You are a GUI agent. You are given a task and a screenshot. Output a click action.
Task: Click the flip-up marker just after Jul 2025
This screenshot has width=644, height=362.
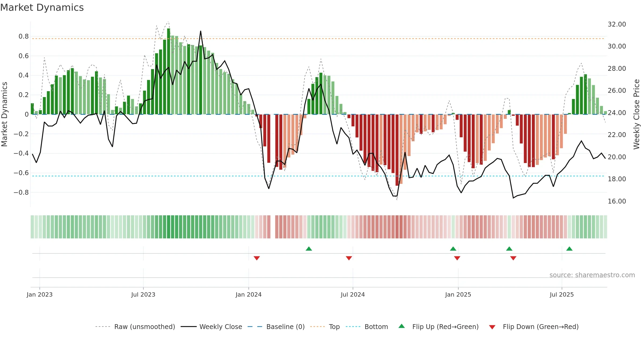(569, 249)
